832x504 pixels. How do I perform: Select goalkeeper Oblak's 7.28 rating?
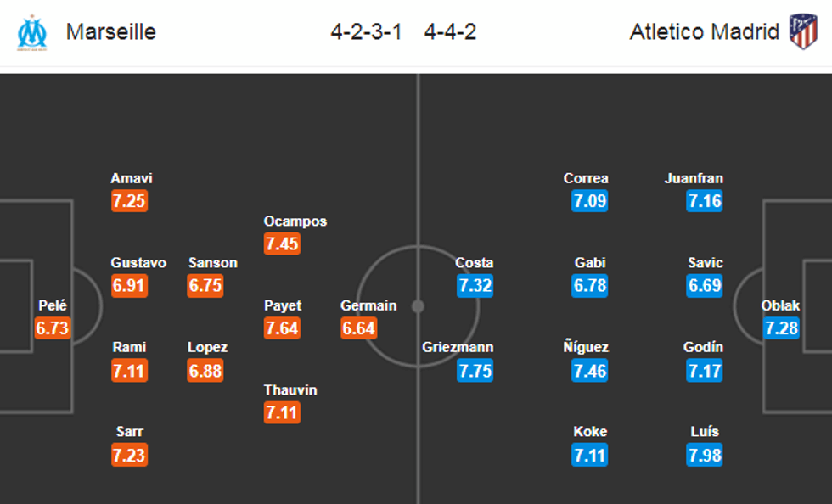[x=781, y=328]
